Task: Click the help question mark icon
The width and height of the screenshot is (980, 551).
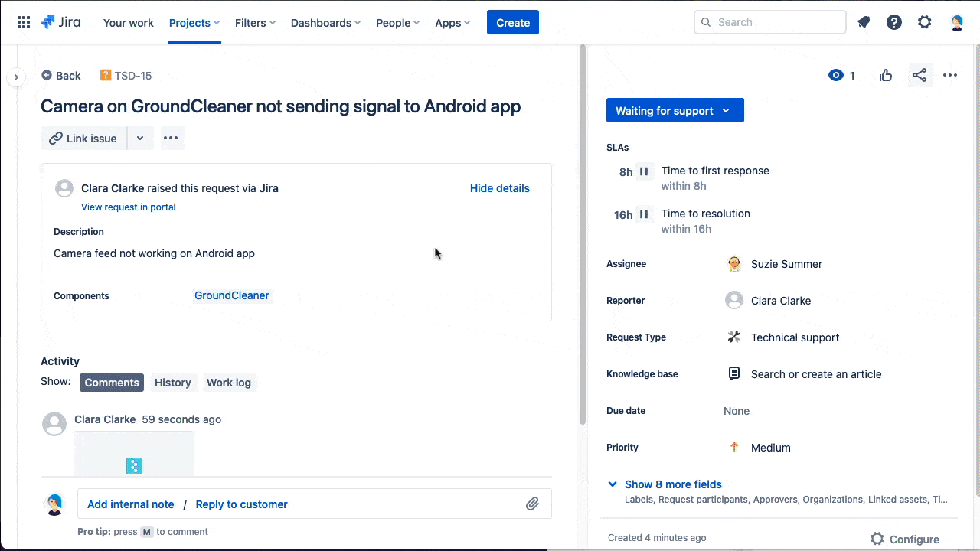Action: pos(894,22)
